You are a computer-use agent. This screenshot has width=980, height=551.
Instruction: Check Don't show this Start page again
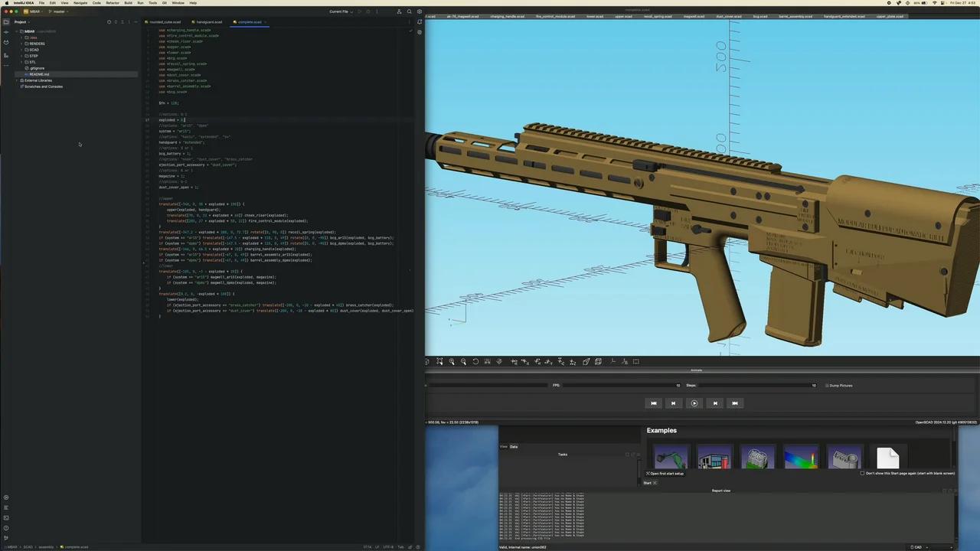[x=862, y=473]
